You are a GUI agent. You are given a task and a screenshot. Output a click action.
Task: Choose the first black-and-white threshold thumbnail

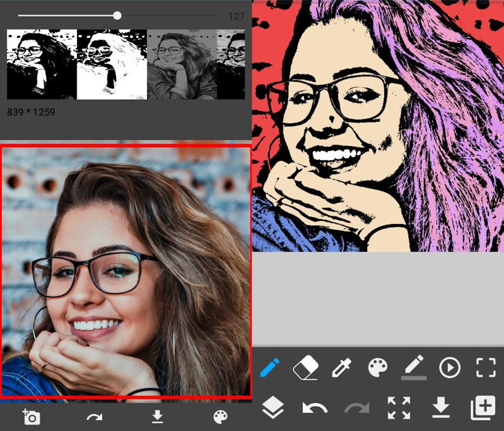click(x=42, y=64)
